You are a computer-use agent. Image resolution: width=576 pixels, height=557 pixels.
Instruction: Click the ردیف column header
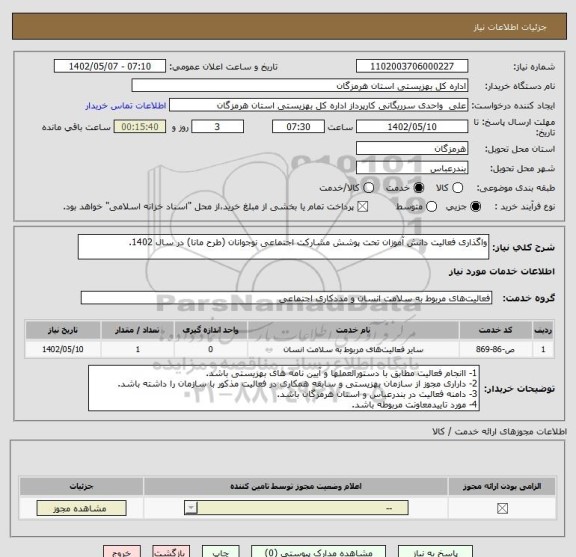[x=543, y=330]
